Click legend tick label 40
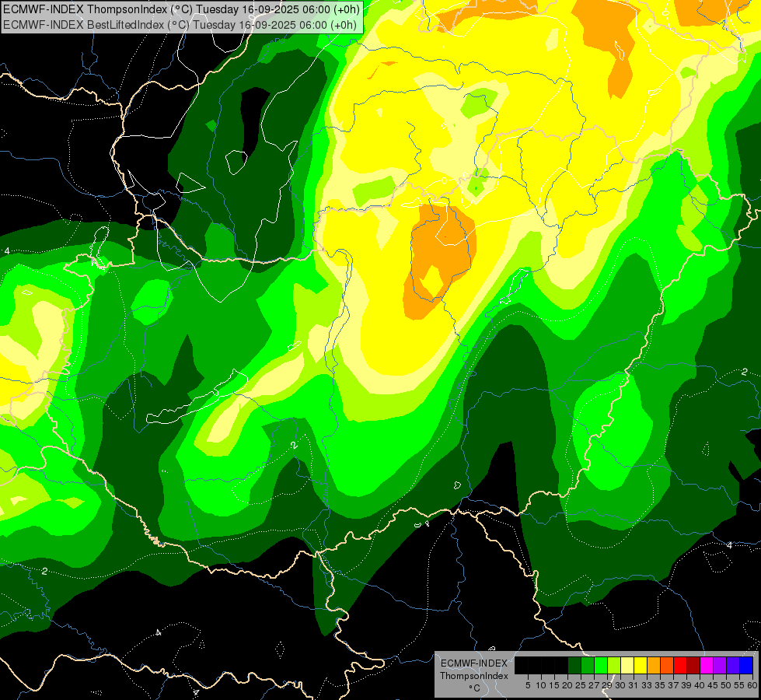761x700 pixels. 700,685
